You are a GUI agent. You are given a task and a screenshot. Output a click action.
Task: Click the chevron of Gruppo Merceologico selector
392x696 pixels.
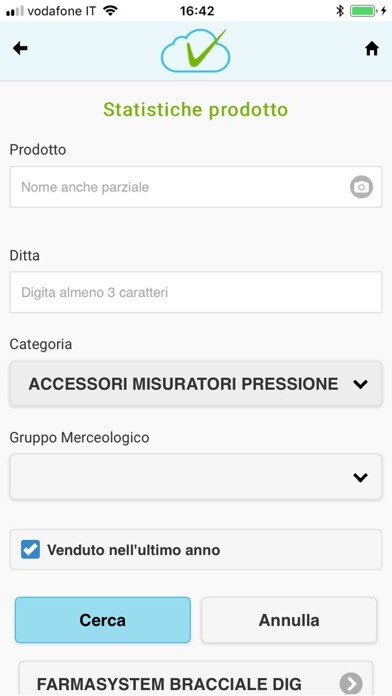pyautogui.click(x=360, y=478)
